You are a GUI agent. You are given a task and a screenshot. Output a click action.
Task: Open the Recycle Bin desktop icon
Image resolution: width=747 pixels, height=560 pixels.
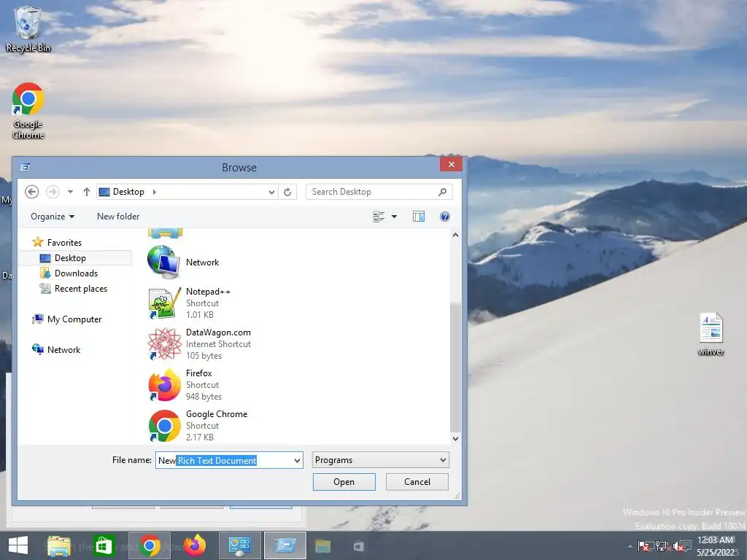28,28
